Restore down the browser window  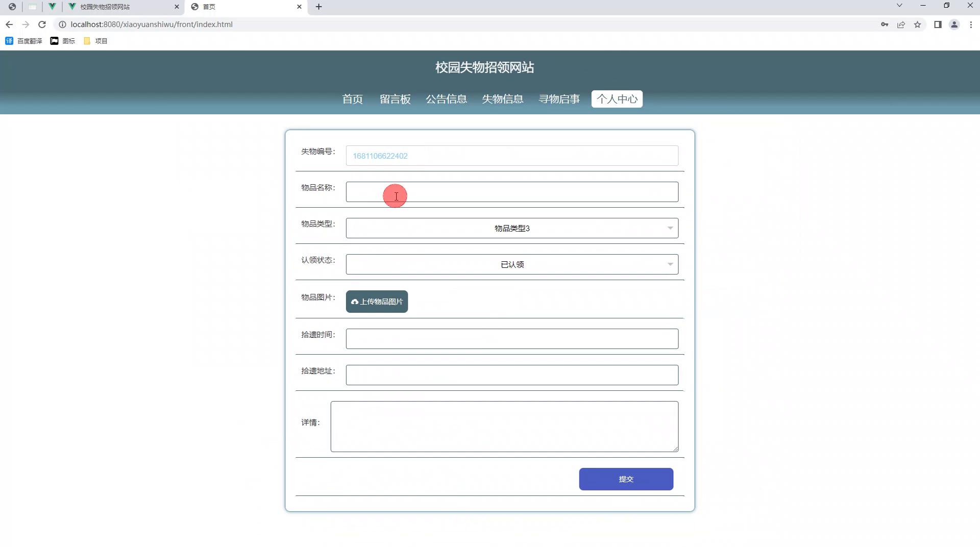pos(946,6)
